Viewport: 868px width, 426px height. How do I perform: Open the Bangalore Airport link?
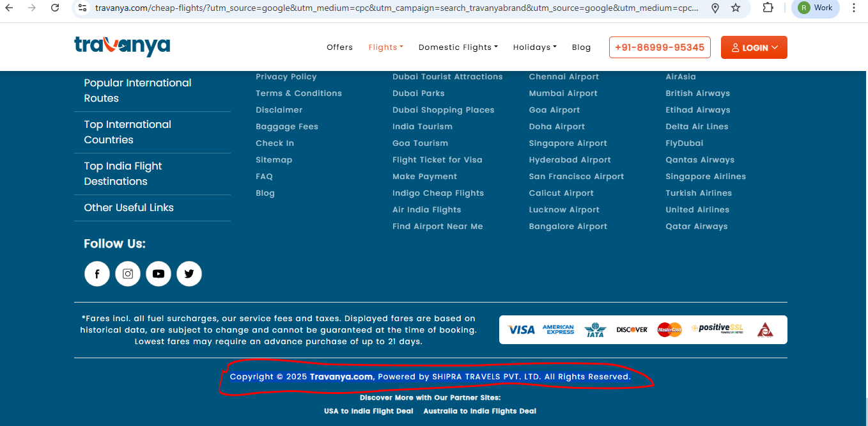(568, 226)
